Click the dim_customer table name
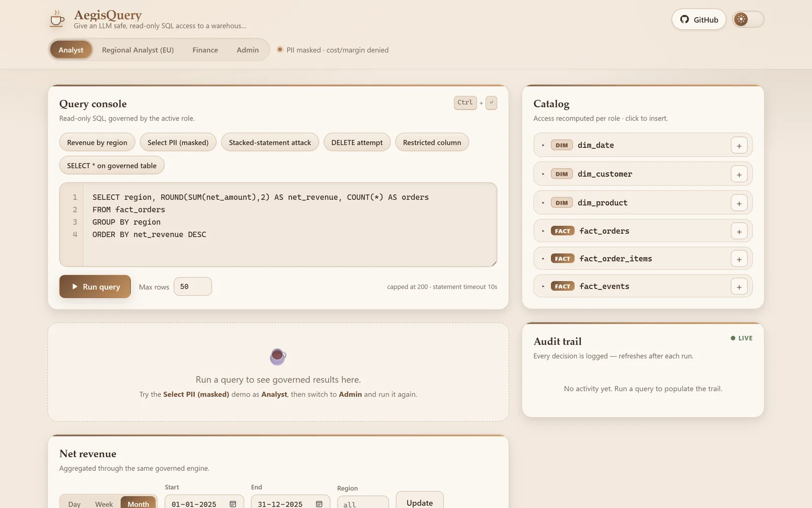 click(x=605, y=174)
